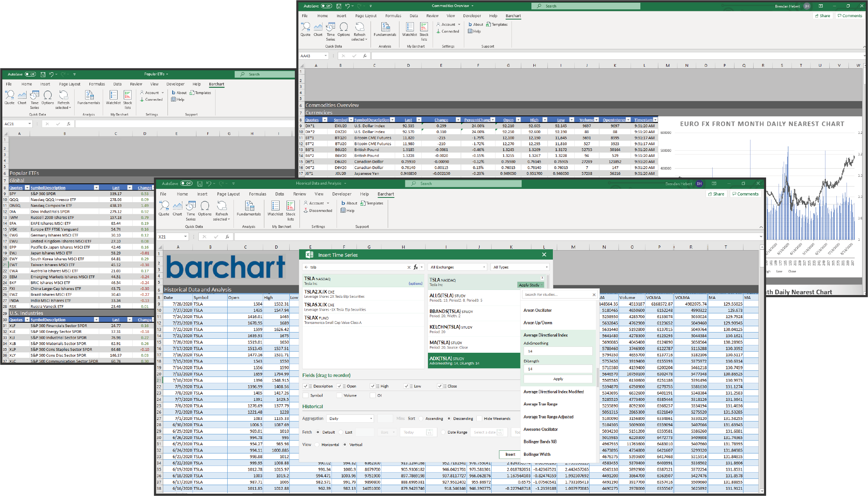
Task: Open Watchlist in Historical Data window ribbon
Action: click(275, 208)
